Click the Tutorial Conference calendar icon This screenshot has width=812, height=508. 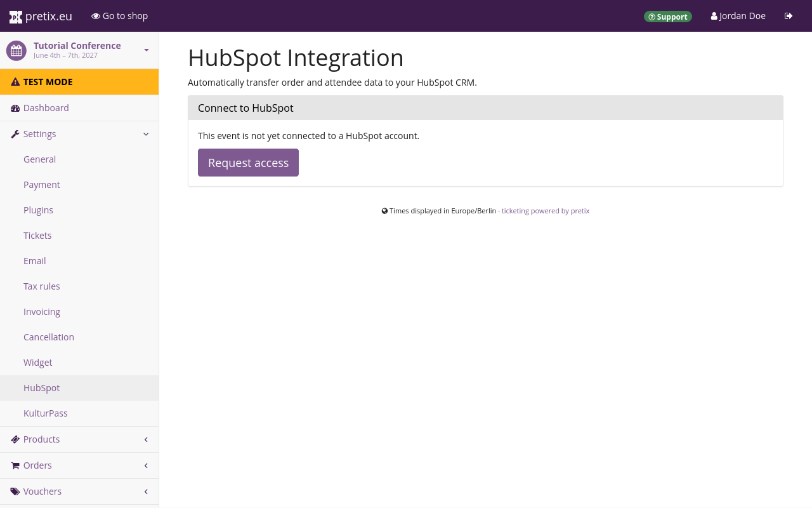(16, 50)
